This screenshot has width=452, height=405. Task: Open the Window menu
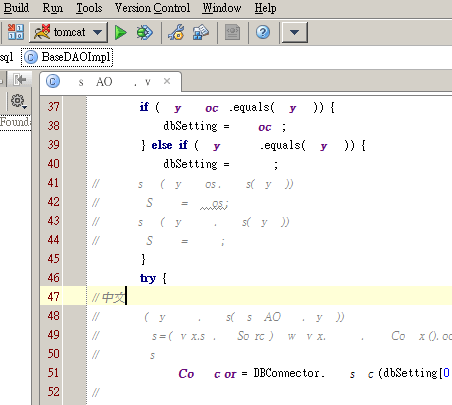(222, 8)
